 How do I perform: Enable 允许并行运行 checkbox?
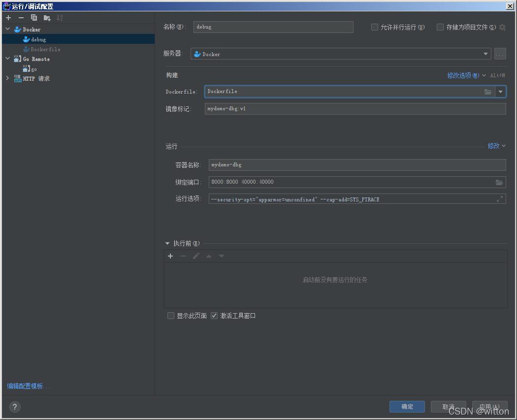[x=375, y=27]
